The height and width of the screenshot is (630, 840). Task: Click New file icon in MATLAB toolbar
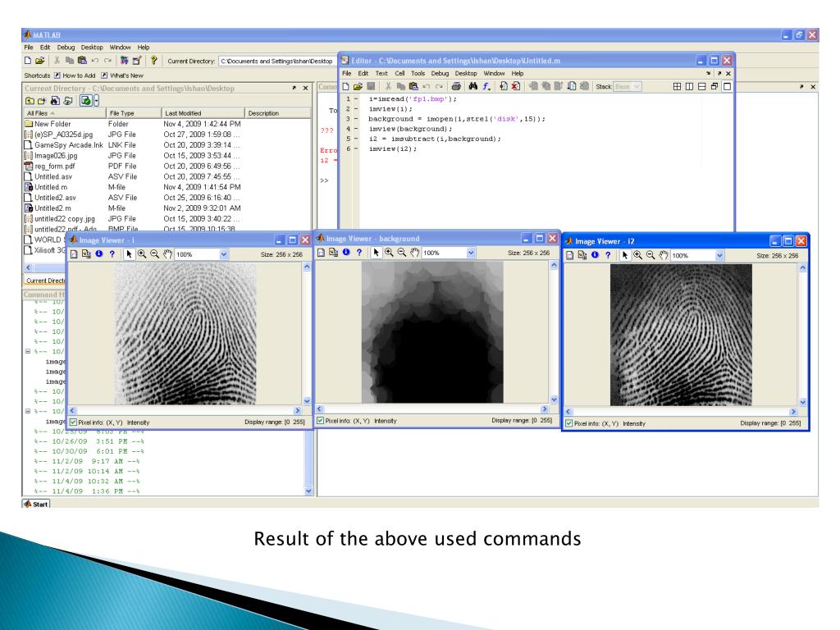pyautogui.click(x=28, y=61)
